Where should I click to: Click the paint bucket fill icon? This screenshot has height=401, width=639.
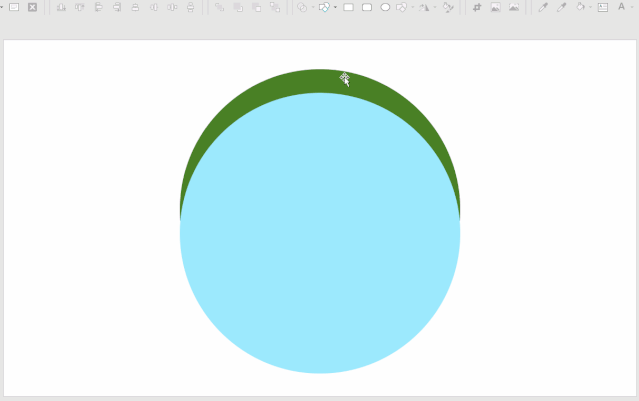580,7
